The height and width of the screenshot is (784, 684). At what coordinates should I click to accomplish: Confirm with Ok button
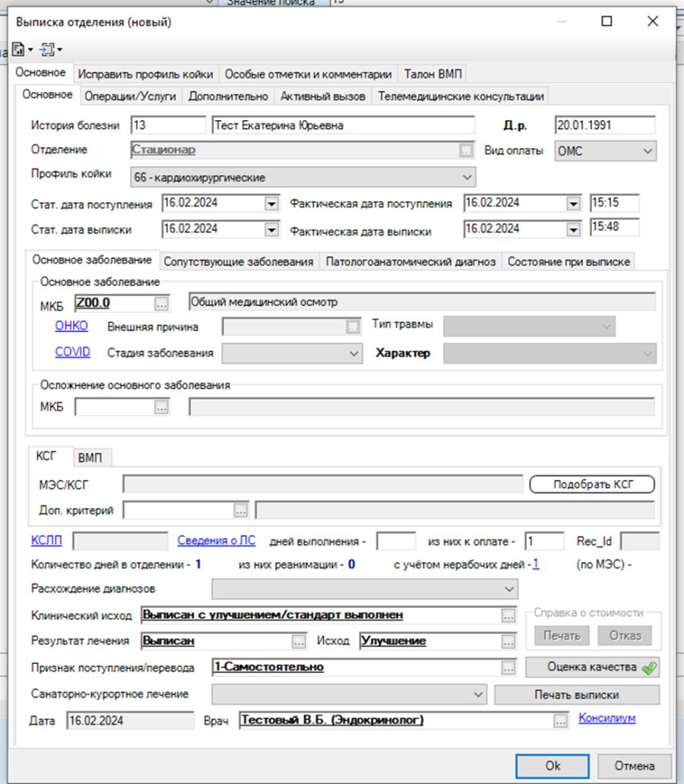click(553, 766)
